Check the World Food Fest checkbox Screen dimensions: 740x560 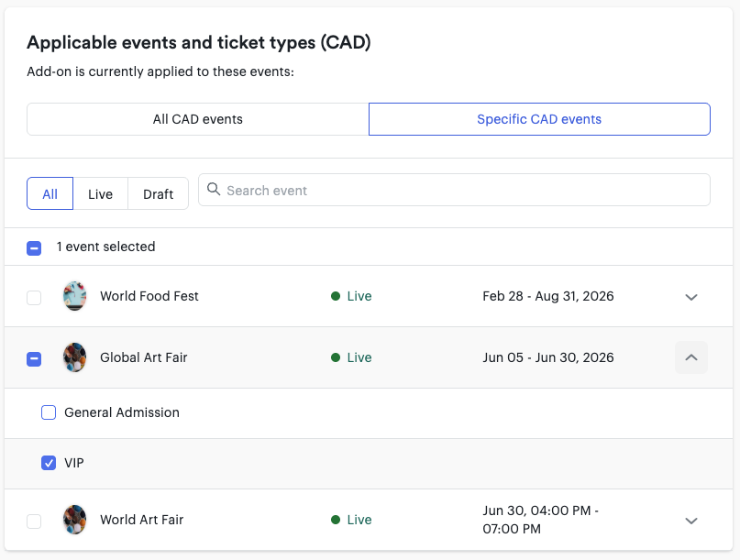point(34,298)
